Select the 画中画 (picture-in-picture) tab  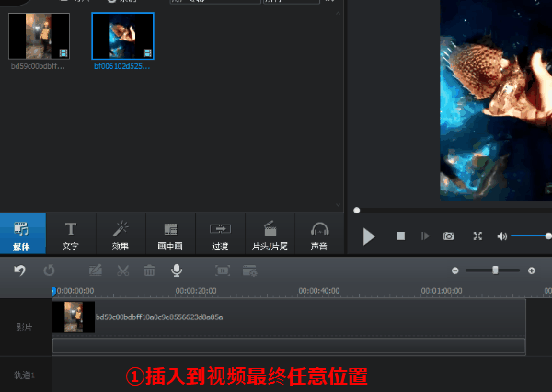point(170,233)
